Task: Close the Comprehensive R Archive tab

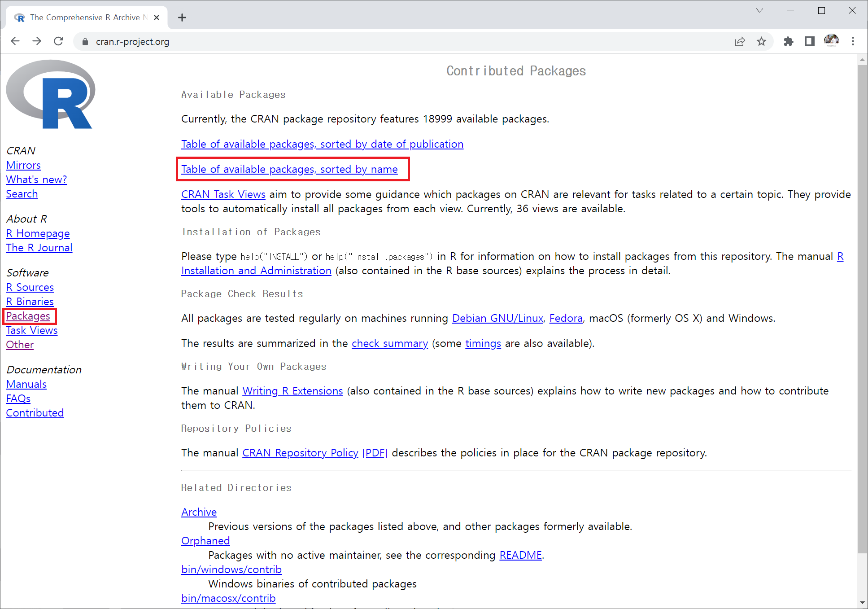Action: pyautogui.click(x=157, y=18)
